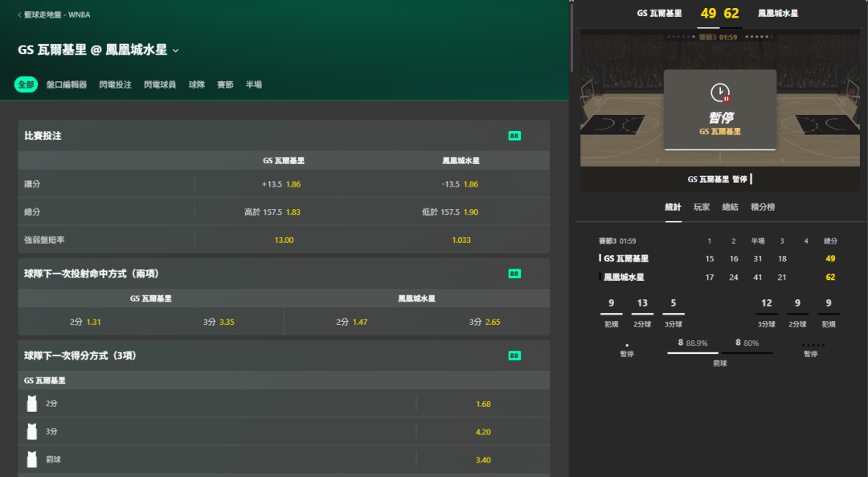Click the 罰球 label under the free-throw bars
This screenshot has width=868, height=477.
[719, 364]
